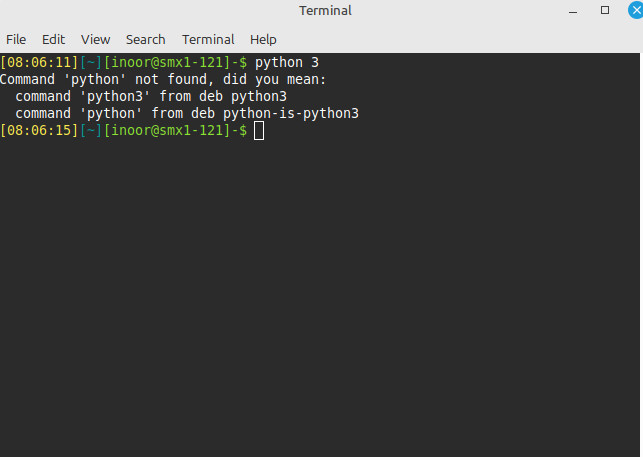This screenshot has width=643, height=457.
Task: Open the File menu
Action: [16, 39]
